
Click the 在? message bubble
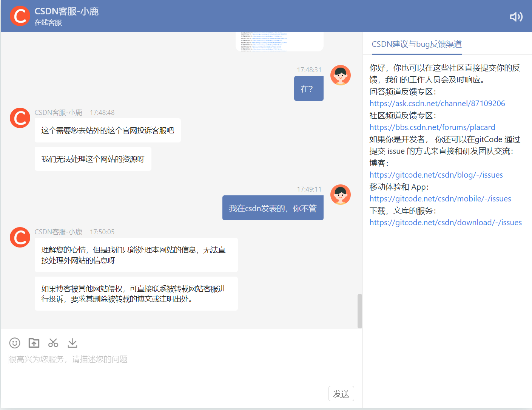click(309, 88)
